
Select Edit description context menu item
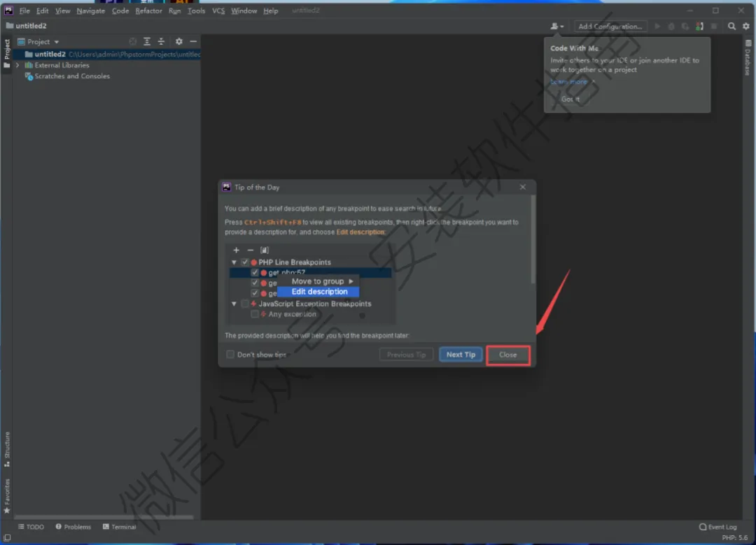pyautogui.click(x=318, y=292)
